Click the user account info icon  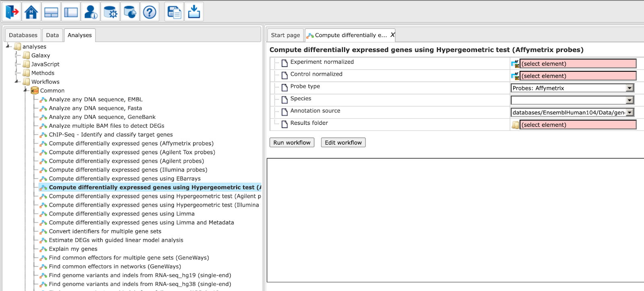[x=91, y=12]
